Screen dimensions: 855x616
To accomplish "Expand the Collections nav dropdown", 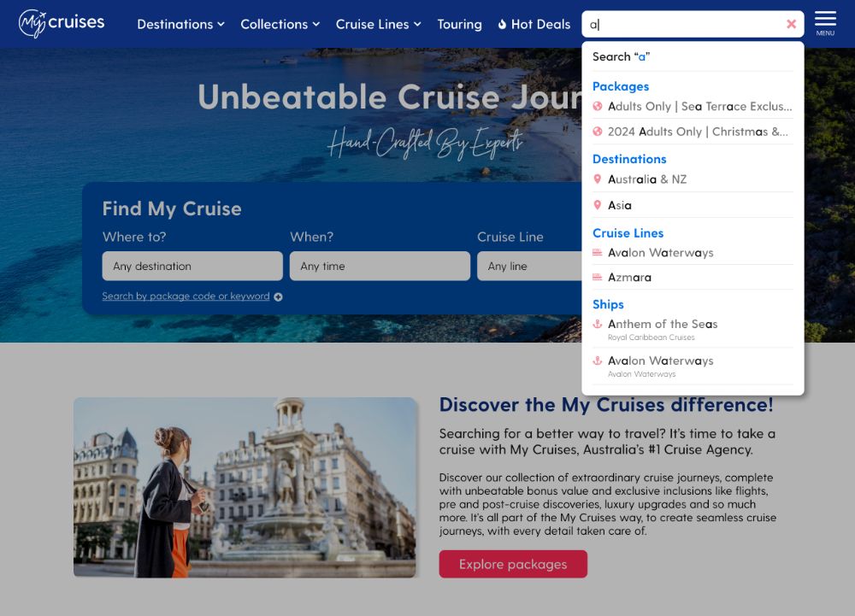I will coord(280,25).
